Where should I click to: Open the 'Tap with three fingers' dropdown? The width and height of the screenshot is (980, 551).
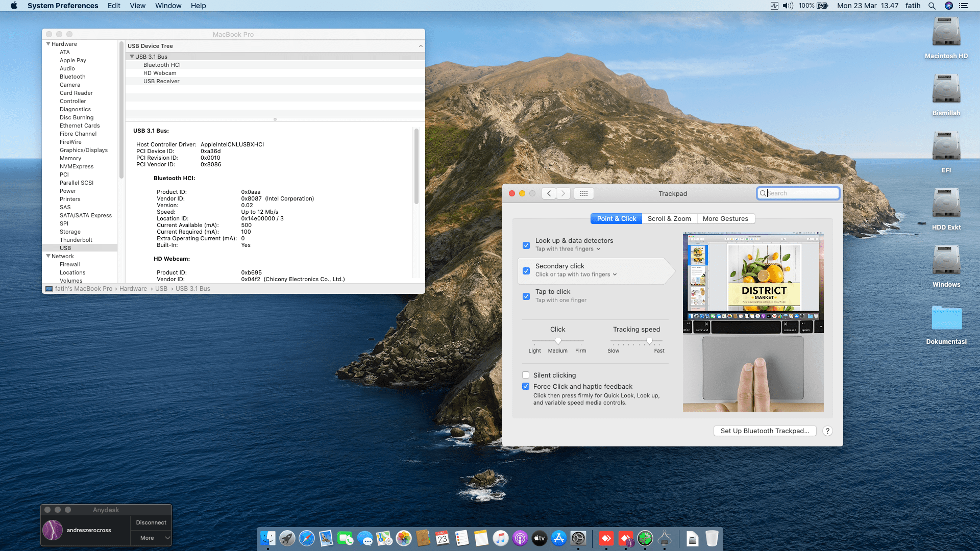568,249
